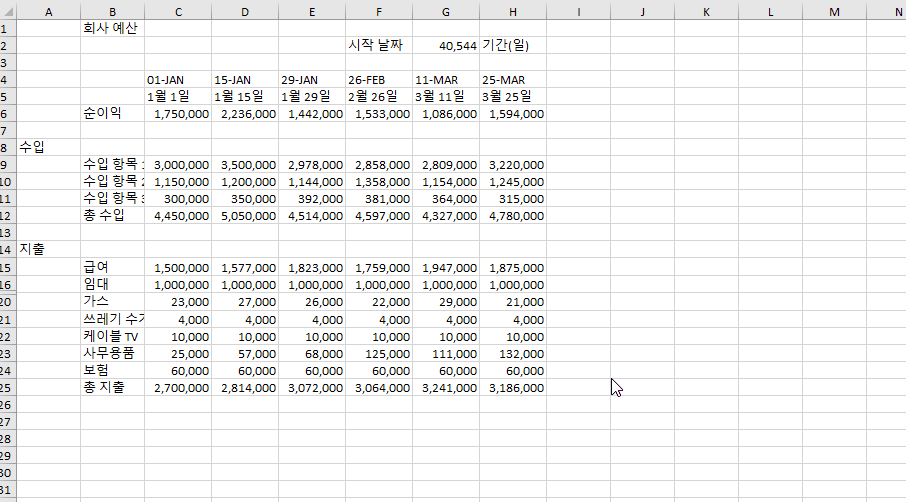Click the 보험 row label
Screen dimensions: 906x502
[112, 370]
